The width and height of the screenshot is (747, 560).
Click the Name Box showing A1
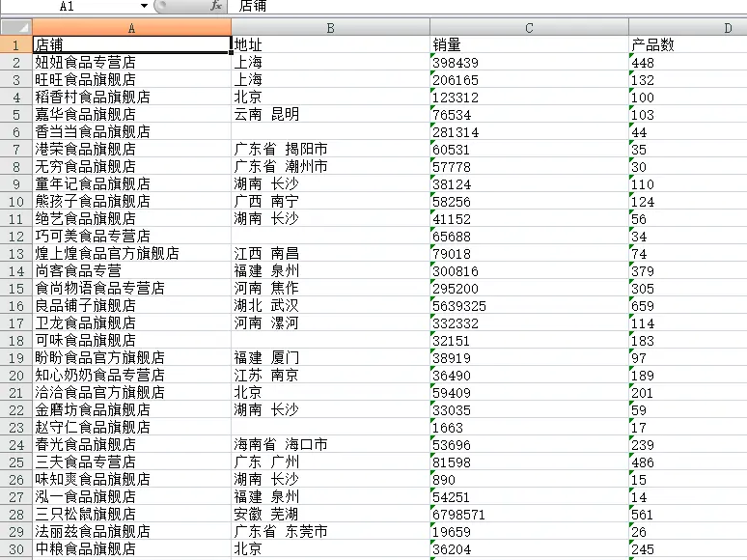tap(67, 6)
